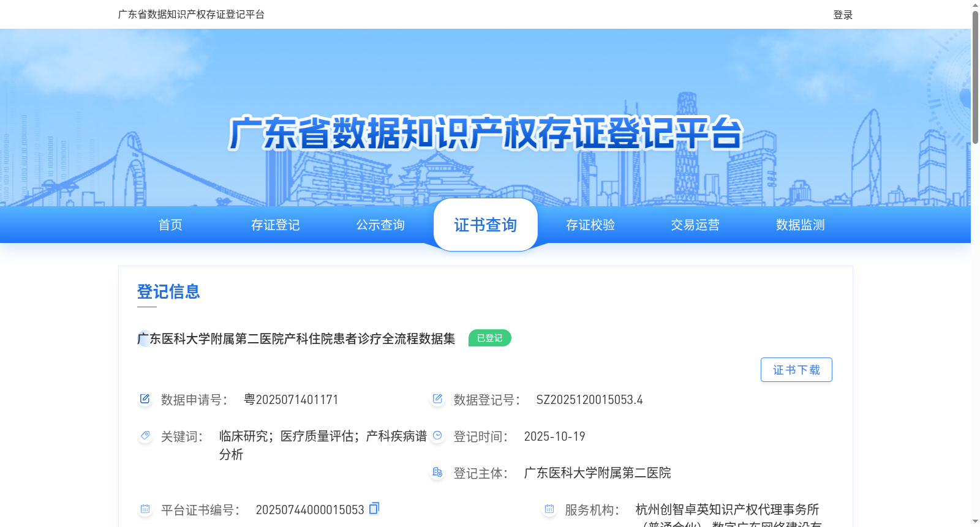Open the 数据监测 tab
The image size is (980, 527).
click(x=801, y=225)
